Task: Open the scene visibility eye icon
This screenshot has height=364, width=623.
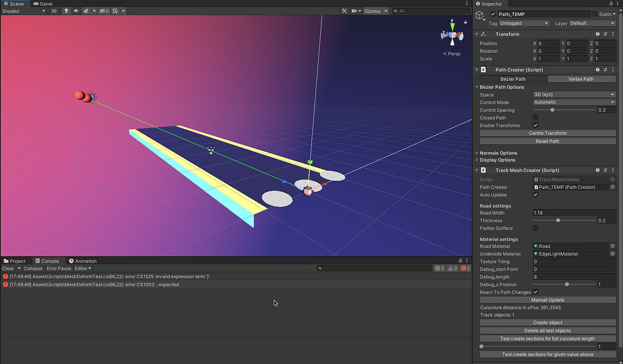Action: click(101, 10)
